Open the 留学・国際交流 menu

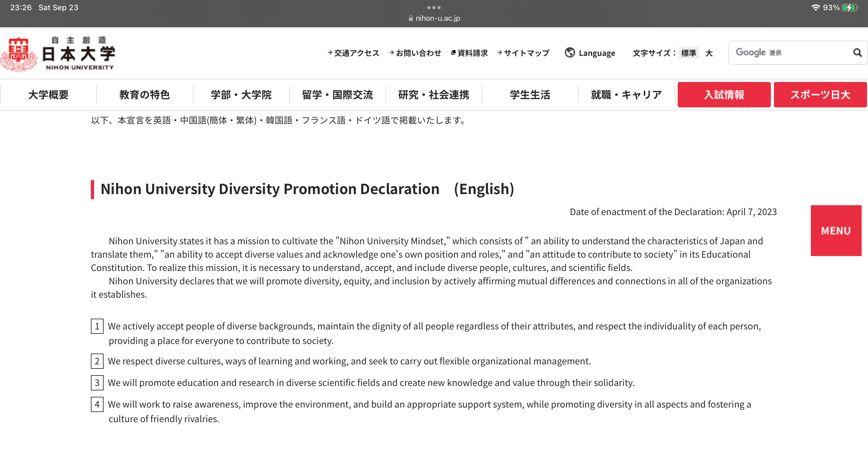[x=337, y=95]
